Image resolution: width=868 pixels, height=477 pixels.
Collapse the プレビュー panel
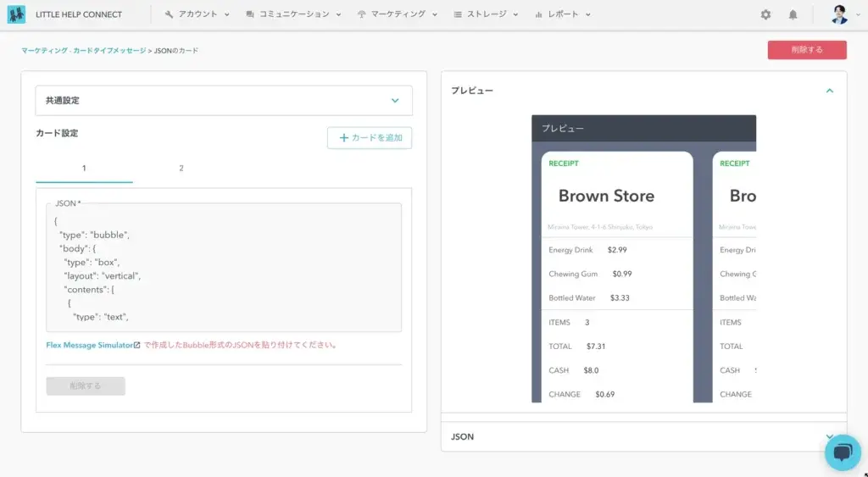[x=829, y=91]
